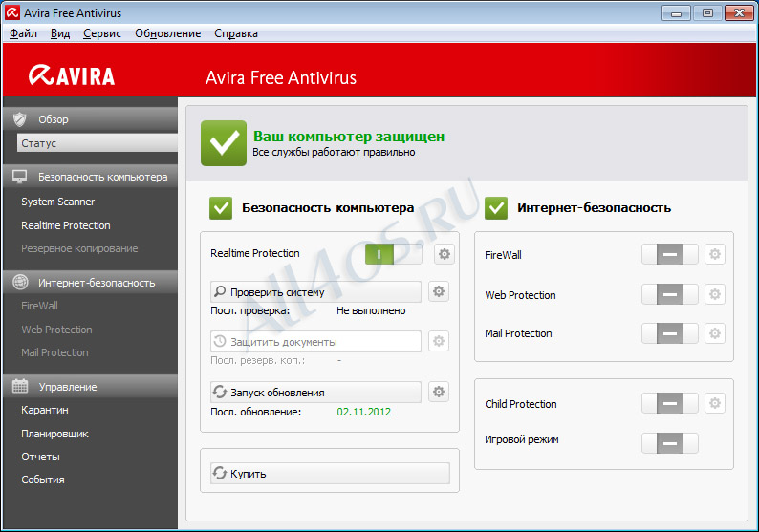Open Отчеты in the sidebar
The image size is (759, 532).
point(40,457)
